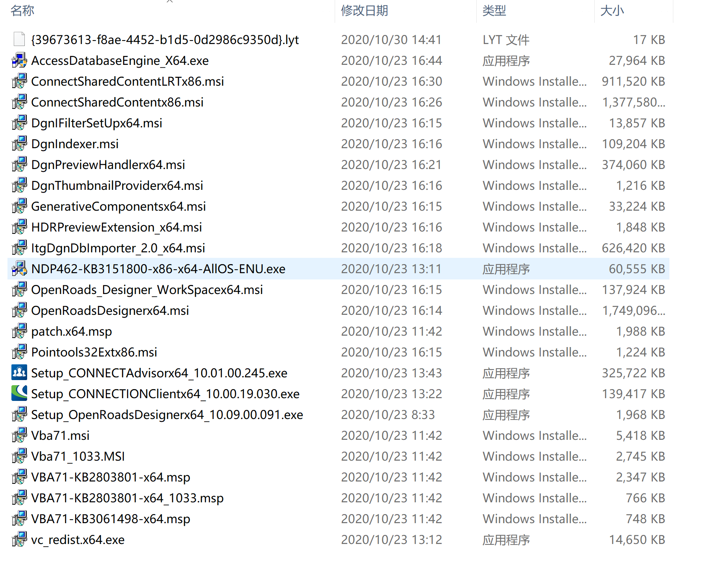Select file name ConnectSharedContentx86.msi

click(117, 102)
